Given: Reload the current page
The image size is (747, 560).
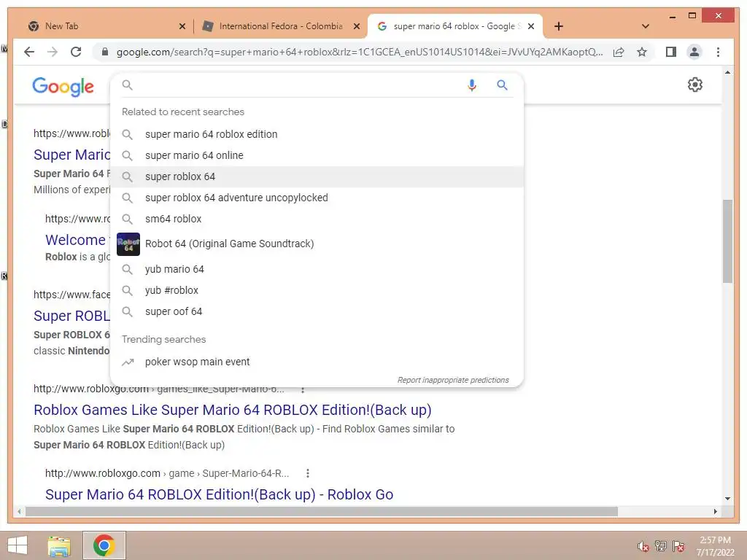Looking at the screenshot, I should click(76, 52).
